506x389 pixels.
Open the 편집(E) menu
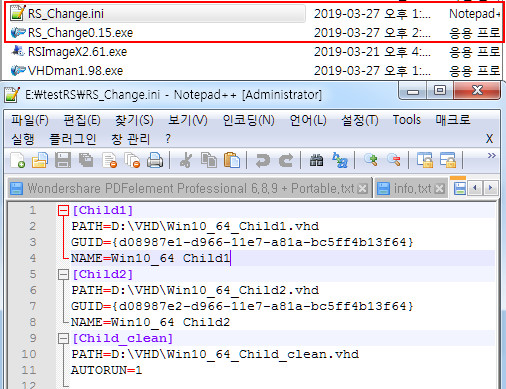[x=82, y=120]
